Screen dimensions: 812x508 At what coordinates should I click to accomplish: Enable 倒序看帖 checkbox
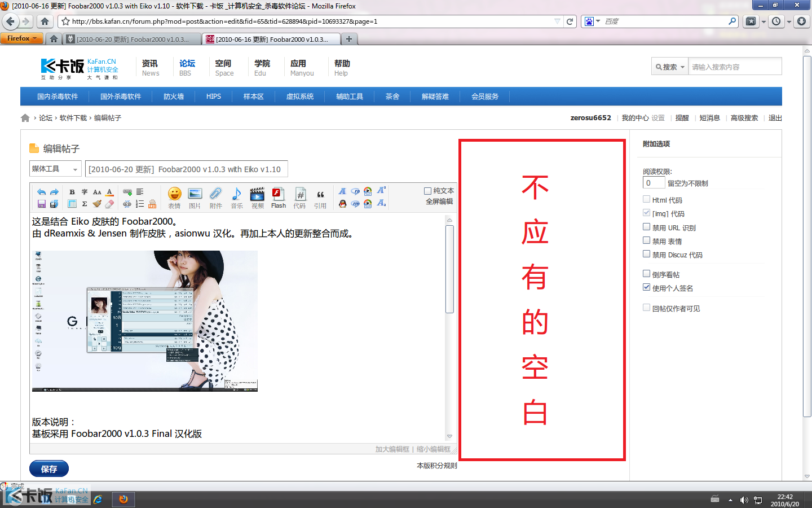tap(646, 274)
